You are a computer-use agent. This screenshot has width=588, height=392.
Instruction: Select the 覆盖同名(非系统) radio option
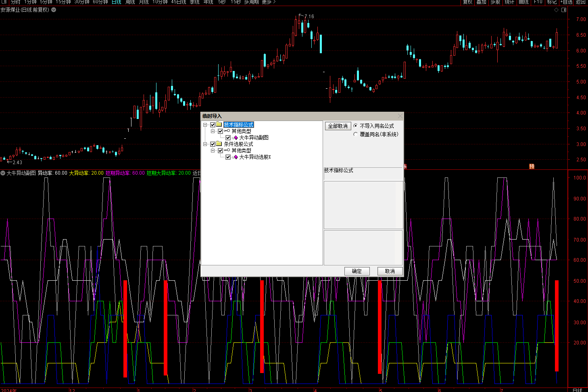(x=355, y=134)
